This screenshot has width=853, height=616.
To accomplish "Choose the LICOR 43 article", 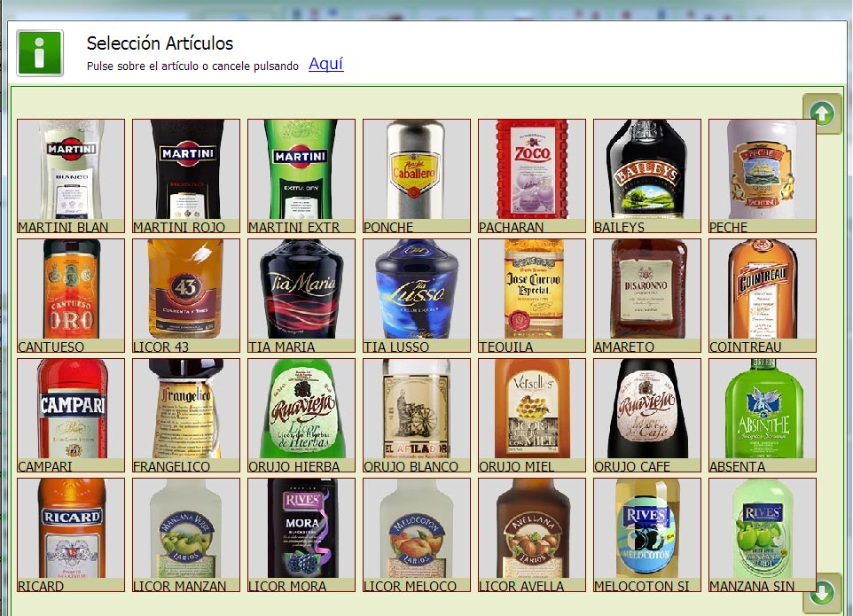I will [x=186, y=296].
